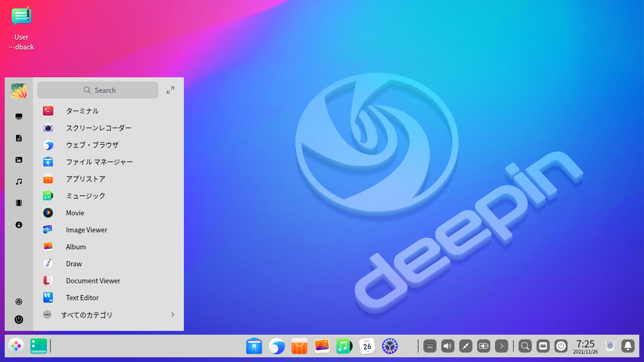Open the User Feedback desktop icon
This screenshot has width=644, height=362.
click(21, 28)
